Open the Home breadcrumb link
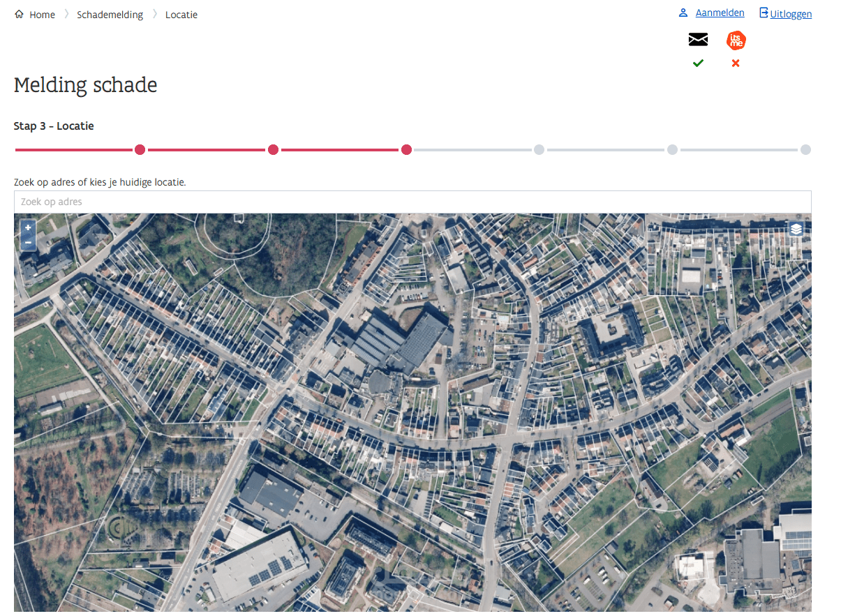Image resolution: width=841 pixels, height=616 pixels. 42,15
